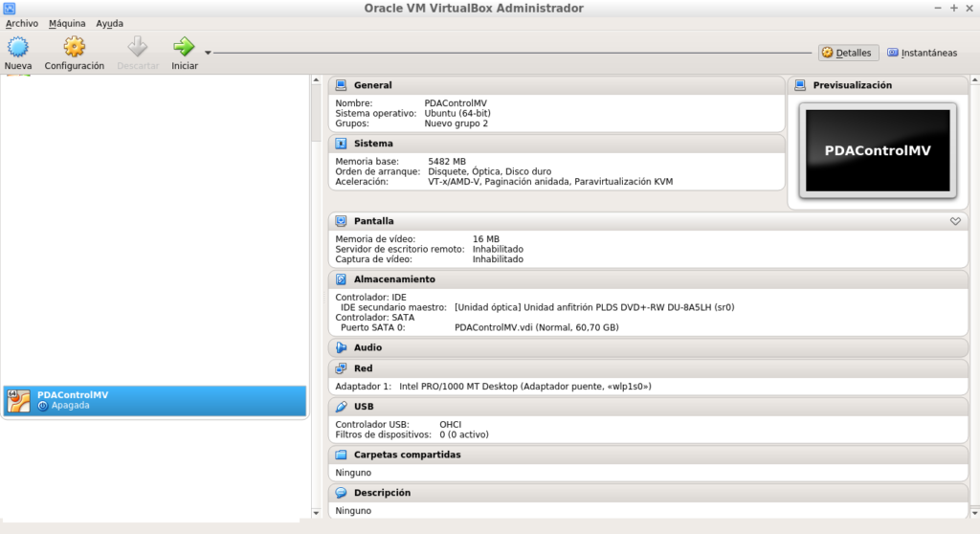Click the Sistema section chip icon
Image resolution: width=980 pixels, height=534 pixels.
coord(341,144)
